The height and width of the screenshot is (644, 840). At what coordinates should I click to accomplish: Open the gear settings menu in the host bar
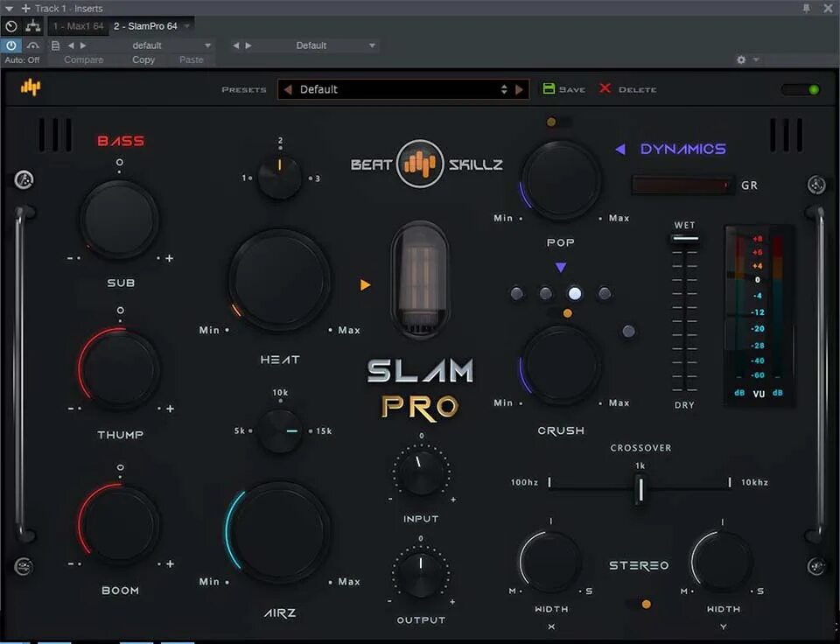[x=741, y=59]
